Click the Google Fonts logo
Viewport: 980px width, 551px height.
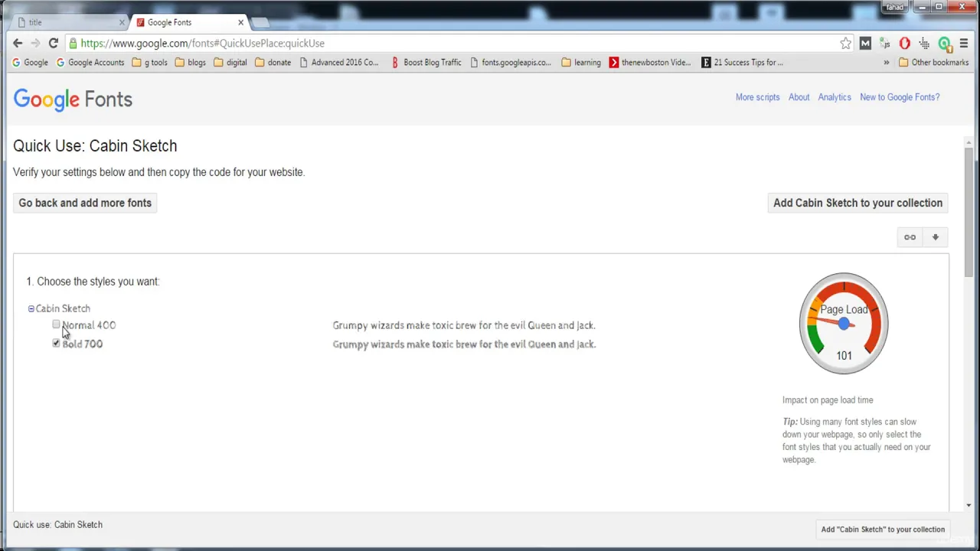73,99
